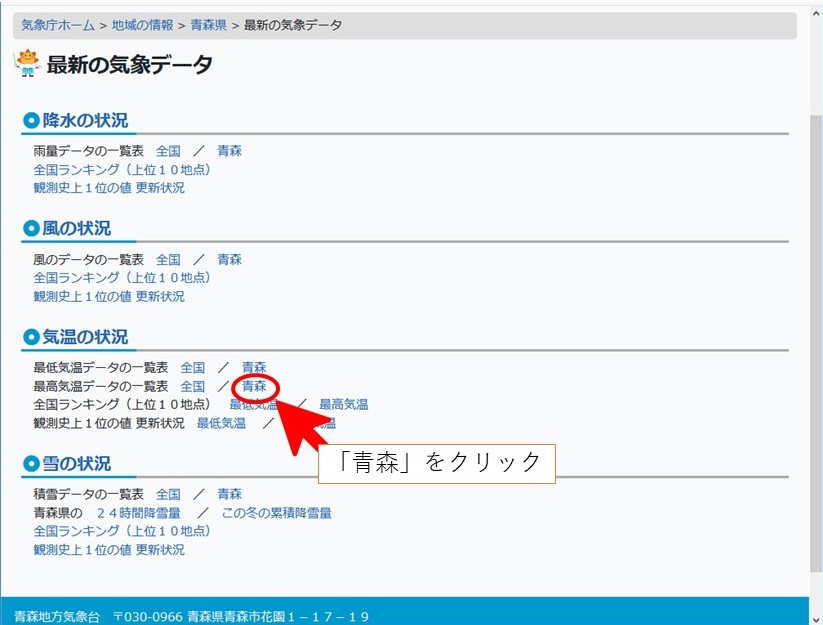Click the 青森県 breadcrumb link
The image size is (823, 625).
(x=208, y=25)
